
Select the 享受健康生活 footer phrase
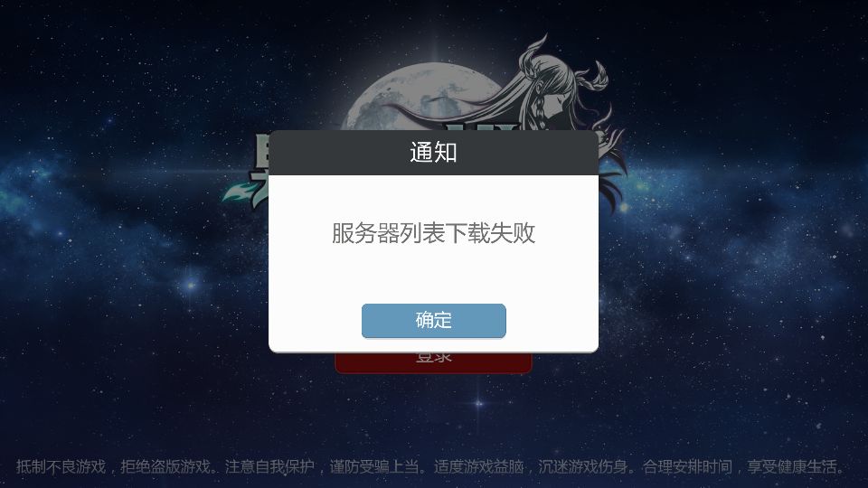click(792, 466)
